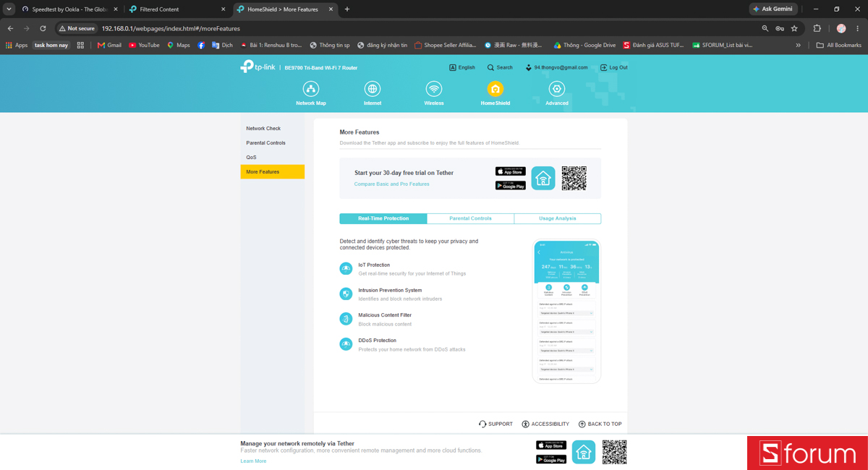Open a new browser tab
This screenshot has height=470, width=868.
(347, 9)
